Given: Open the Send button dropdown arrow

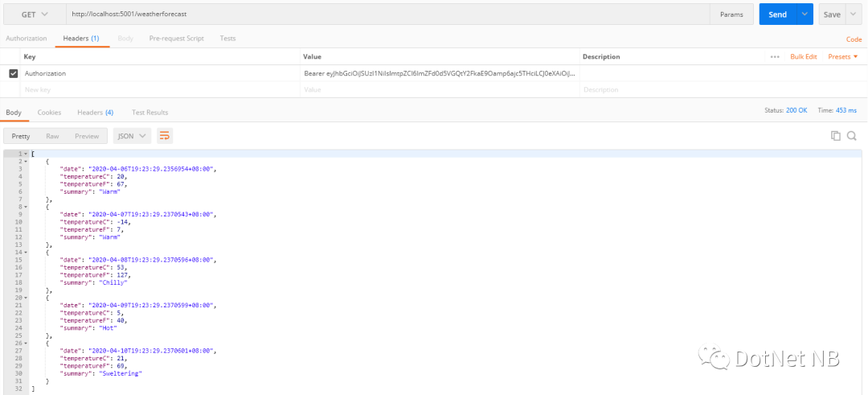Looking at the screenshot, I should (x=805, y=14).
